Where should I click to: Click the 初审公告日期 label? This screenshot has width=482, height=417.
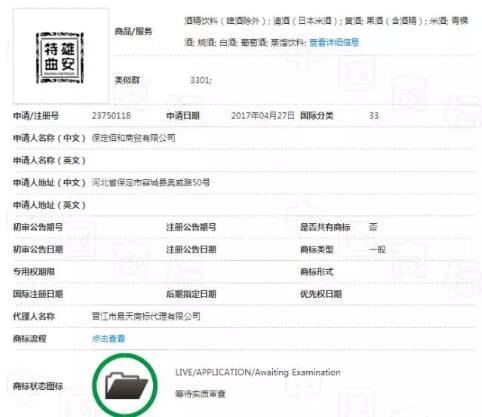click(x=38, y=250)
